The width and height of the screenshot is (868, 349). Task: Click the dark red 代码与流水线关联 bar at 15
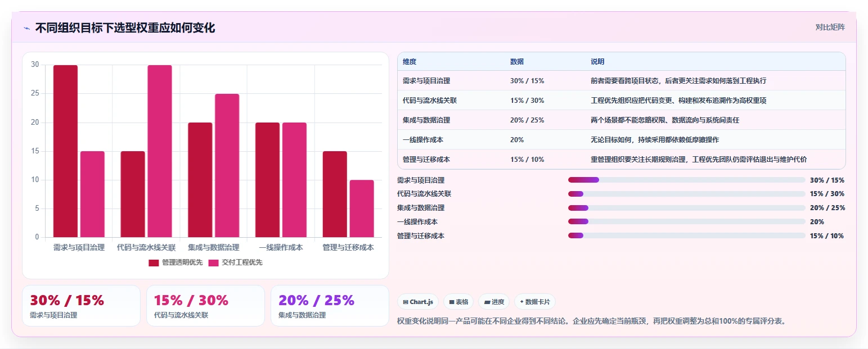pyautogui.click(x=133, y=194)
